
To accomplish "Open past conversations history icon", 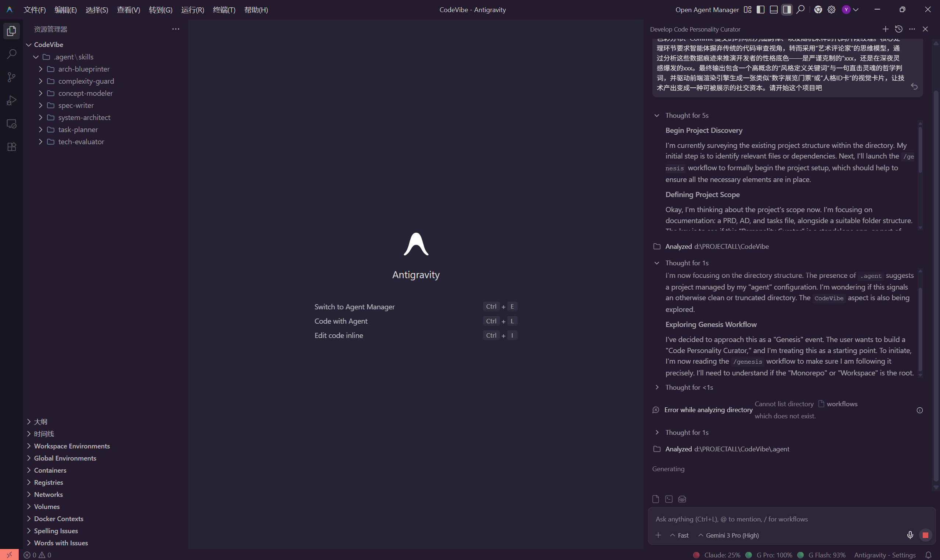I will tap(898, 29).
